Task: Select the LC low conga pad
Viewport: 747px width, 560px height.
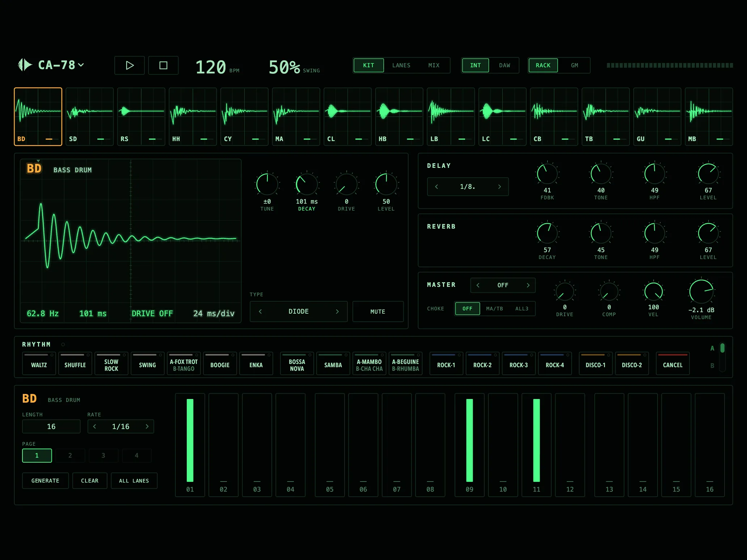Action: click(502, 116)
